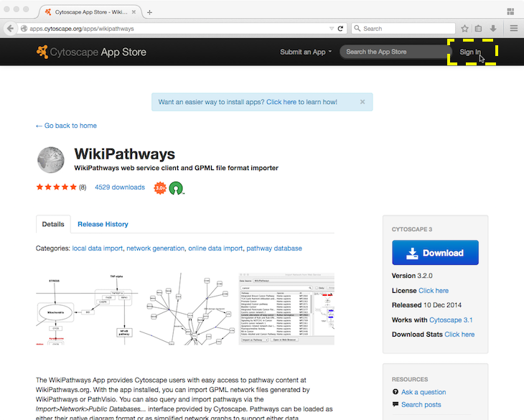This screenshot has height=420, width=524.
Task: Open the Firefox hamburger menu
Action: tap(514, 29)
